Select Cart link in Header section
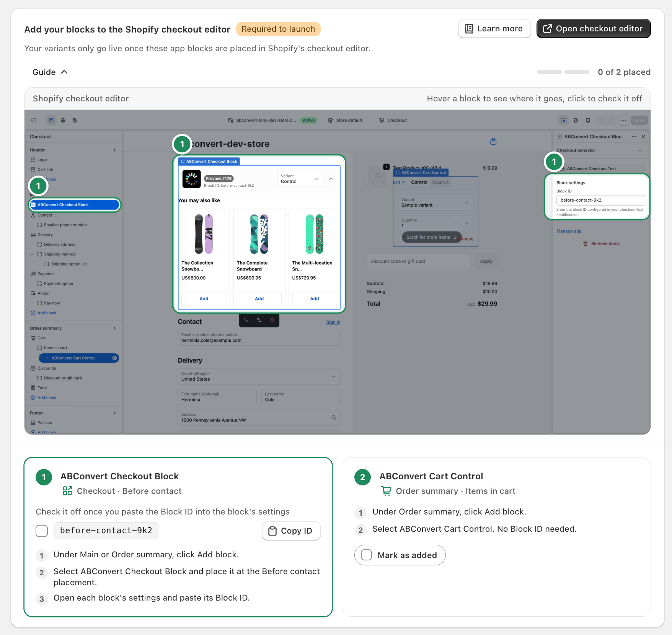The width and height of the screenshot is (672, 635). [x=45, y=169]
